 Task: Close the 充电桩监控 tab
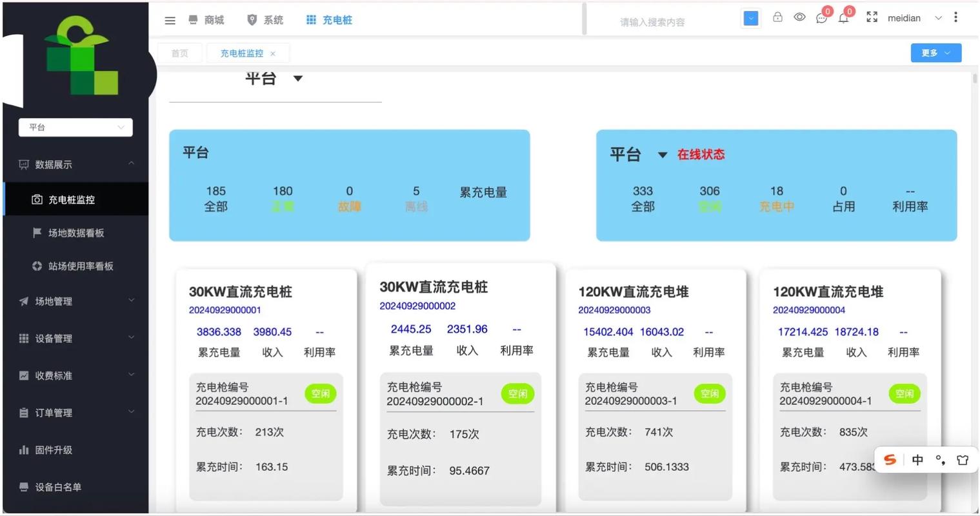pyautogui.click(x=273, y=54)
